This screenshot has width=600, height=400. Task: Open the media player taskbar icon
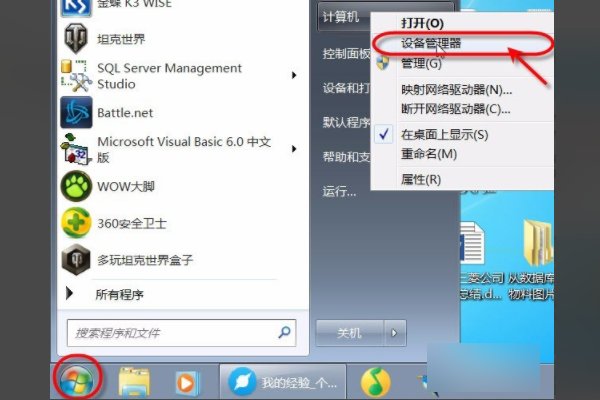tap(186, 383)
